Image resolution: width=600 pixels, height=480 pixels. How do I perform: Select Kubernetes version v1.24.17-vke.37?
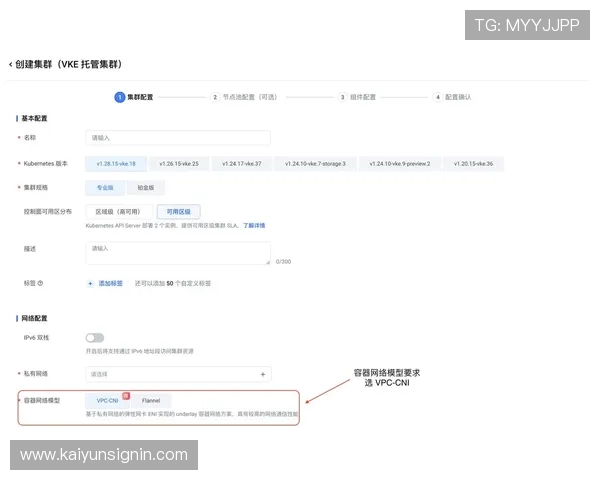tap(241, 164)
